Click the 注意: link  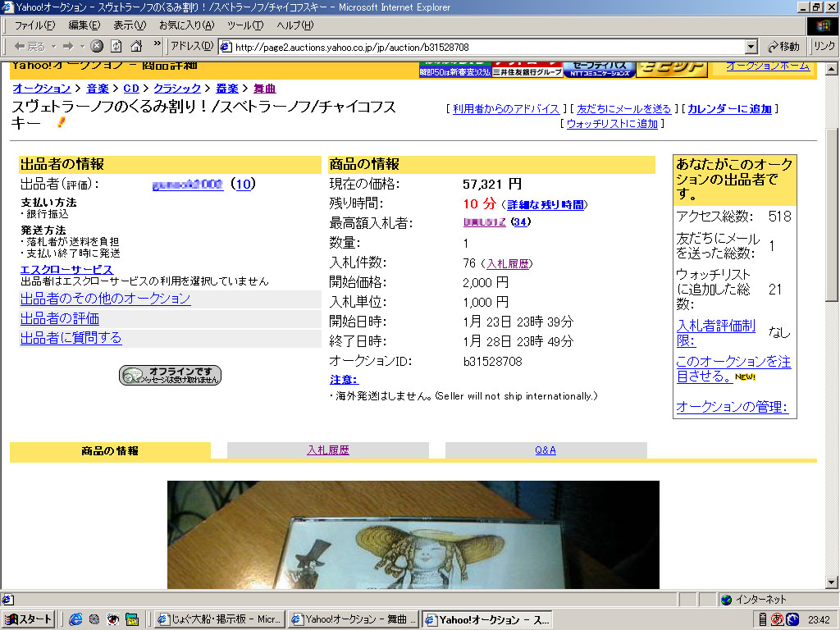pos(344,380)
